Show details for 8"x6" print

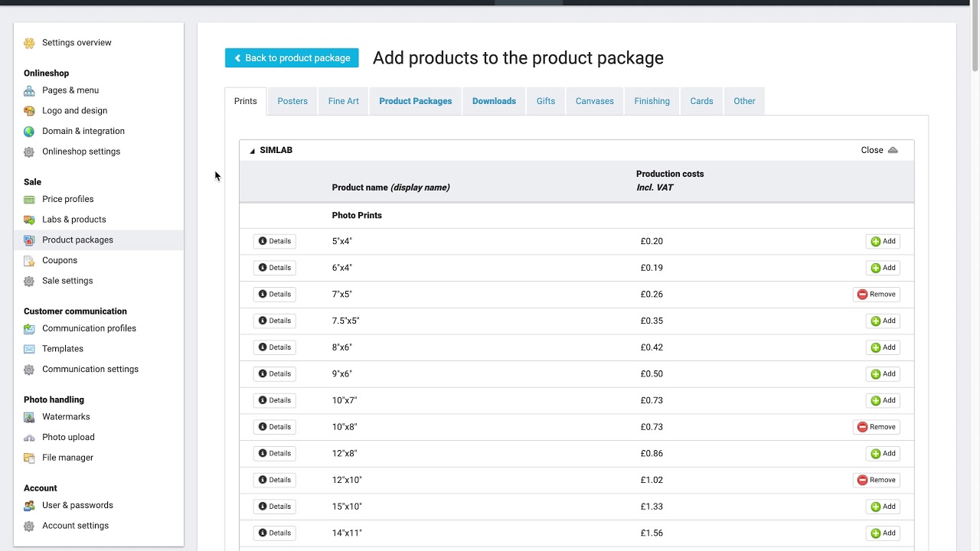pos(275,347)
